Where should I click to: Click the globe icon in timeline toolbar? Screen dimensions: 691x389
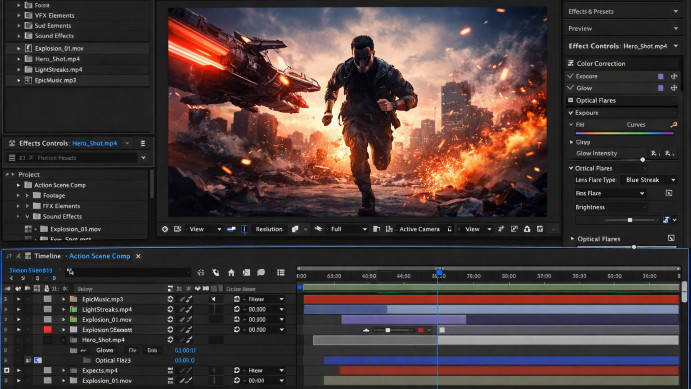201,273
